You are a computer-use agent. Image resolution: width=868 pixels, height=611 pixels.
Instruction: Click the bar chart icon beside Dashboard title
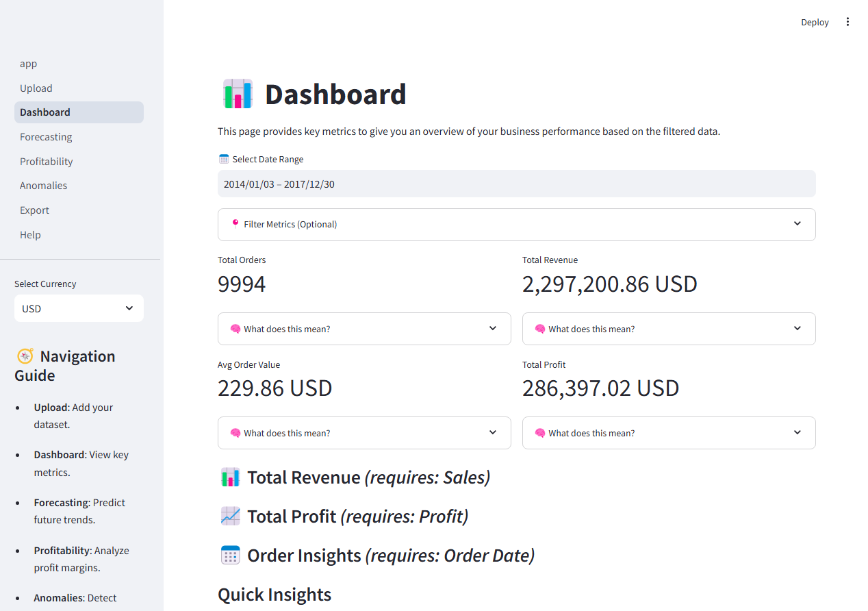click(x=237, y=93)
